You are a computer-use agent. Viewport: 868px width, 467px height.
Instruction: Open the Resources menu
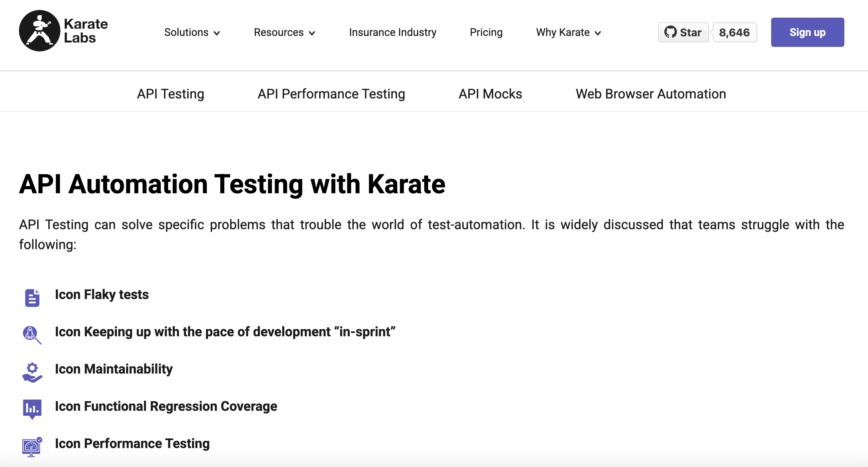285,32
